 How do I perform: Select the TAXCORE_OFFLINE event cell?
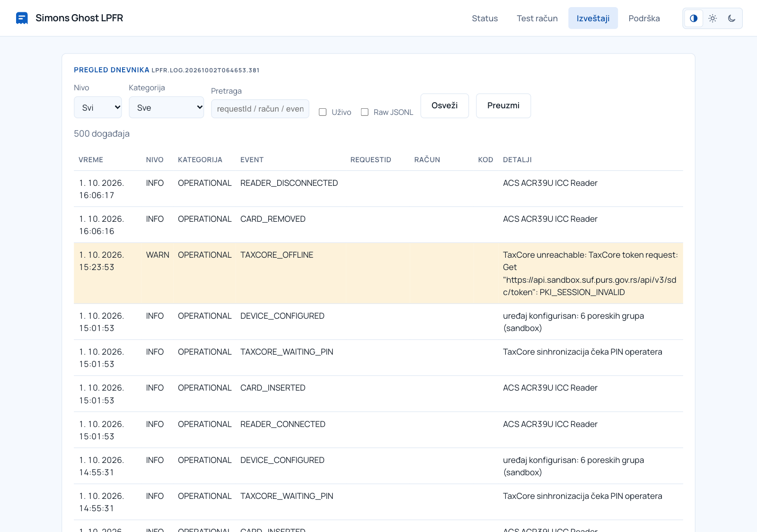pyautogui.click(x=277, y=255)
